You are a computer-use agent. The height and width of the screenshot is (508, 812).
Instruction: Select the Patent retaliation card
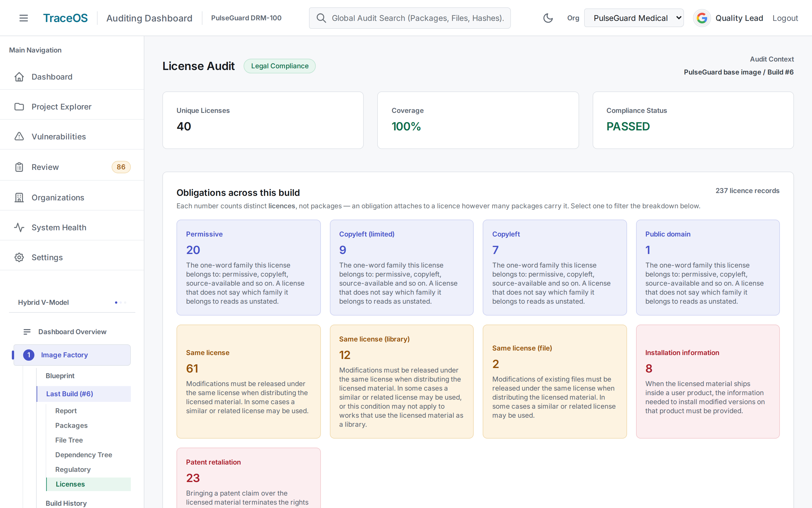point(249,478)
